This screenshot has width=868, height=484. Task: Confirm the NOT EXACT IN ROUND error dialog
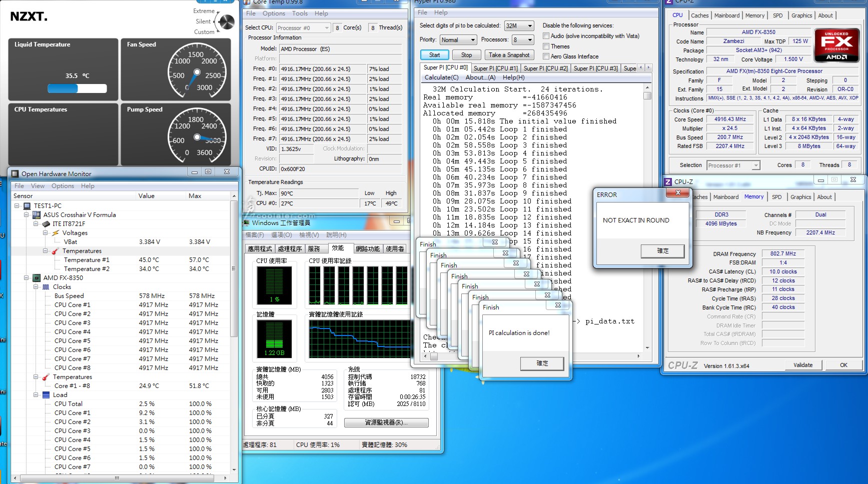662,251
